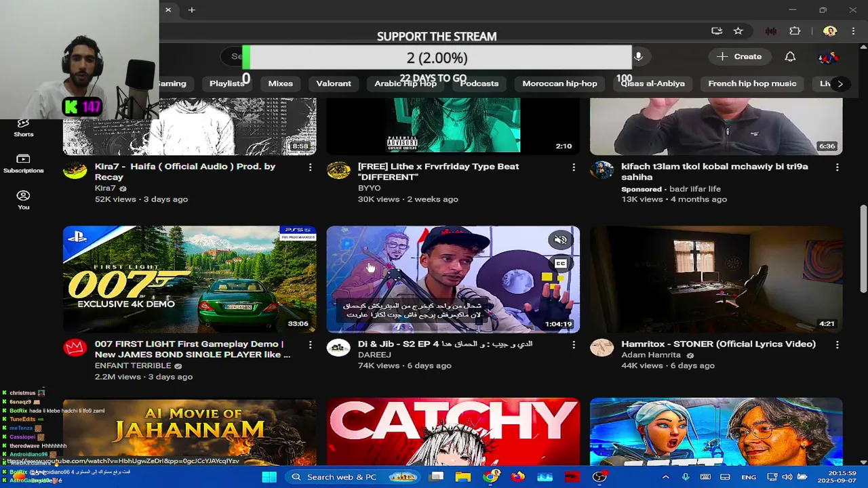
Task: Open the Shorts sidebar icon
Action: pyautogui.click(x=23, y=127)
